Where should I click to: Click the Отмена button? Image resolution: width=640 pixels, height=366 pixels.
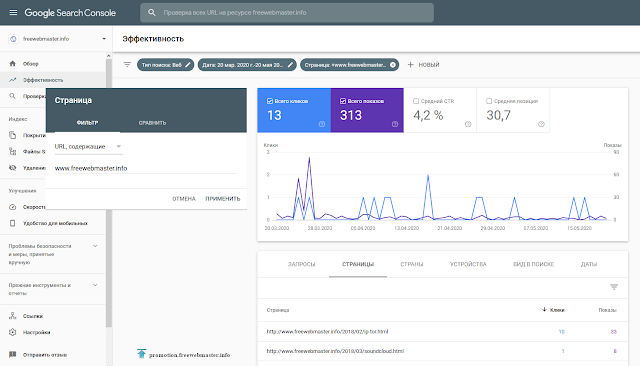pos(184,199)
